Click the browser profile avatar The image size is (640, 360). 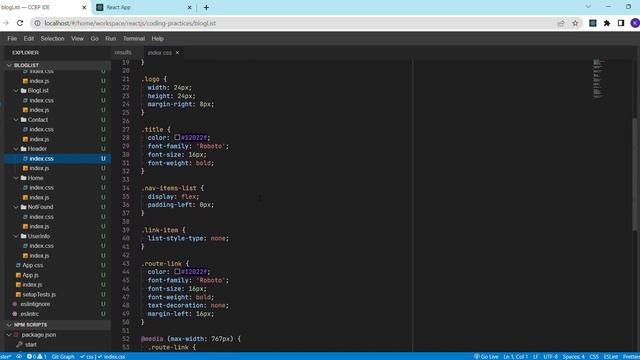click(635, 23)
